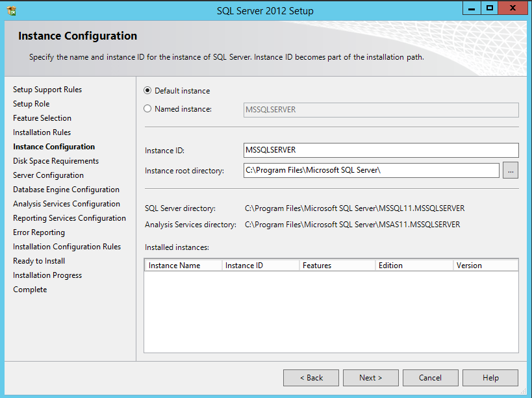Viewport: 532px width, 398px height.
Task: Click the Instance root directory field
Action: coord(370,171)
